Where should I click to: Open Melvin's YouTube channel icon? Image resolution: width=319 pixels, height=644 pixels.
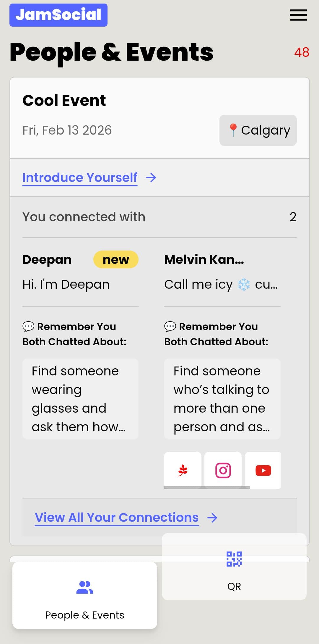(x=263, y=470)
